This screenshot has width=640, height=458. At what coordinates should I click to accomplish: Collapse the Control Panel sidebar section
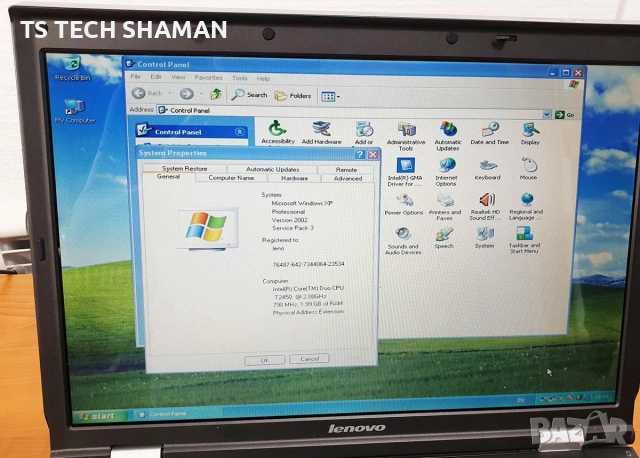coord(240,132)
